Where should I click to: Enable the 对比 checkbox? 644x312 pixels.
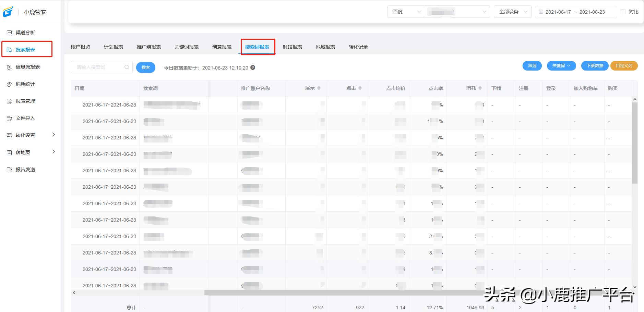[x=623, y=12]
